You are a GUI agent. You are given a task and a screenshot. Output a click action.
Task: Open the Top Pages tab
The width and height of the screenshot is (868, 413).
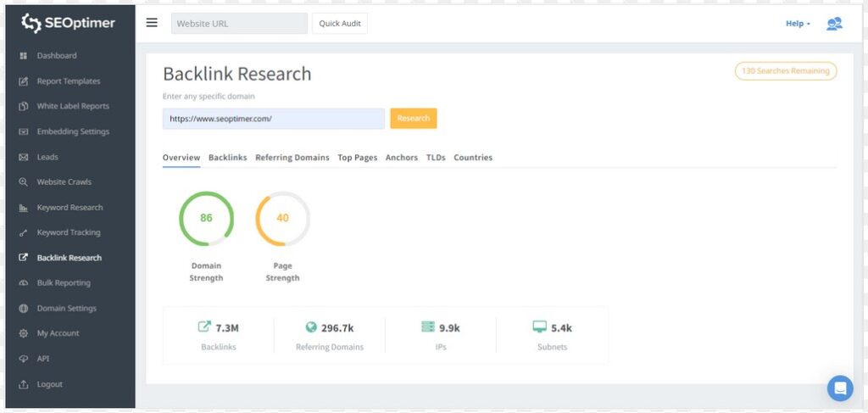tap(358, 158)
